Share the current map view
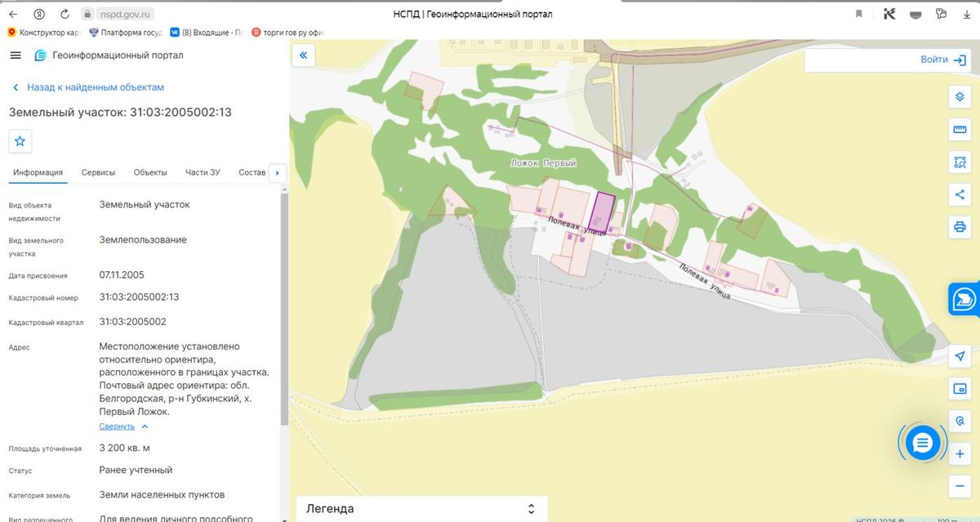980x522 pixels. click(x=960, y=194)
